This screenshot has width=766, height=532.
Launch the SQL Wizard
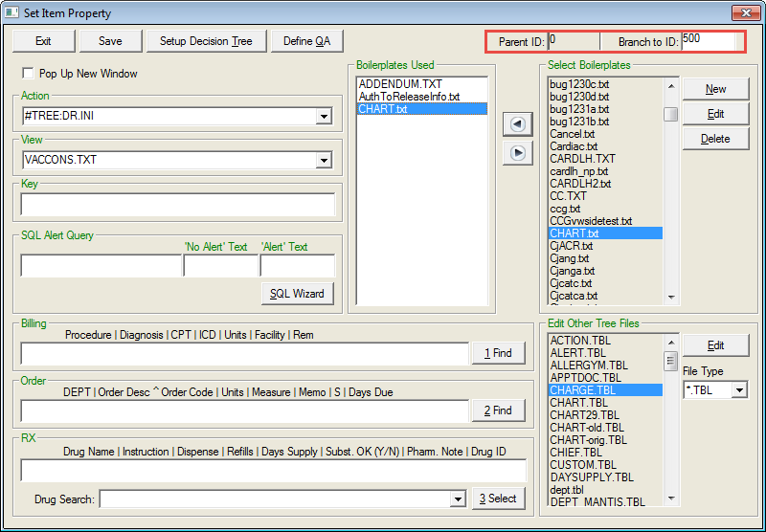pos(297,294)
